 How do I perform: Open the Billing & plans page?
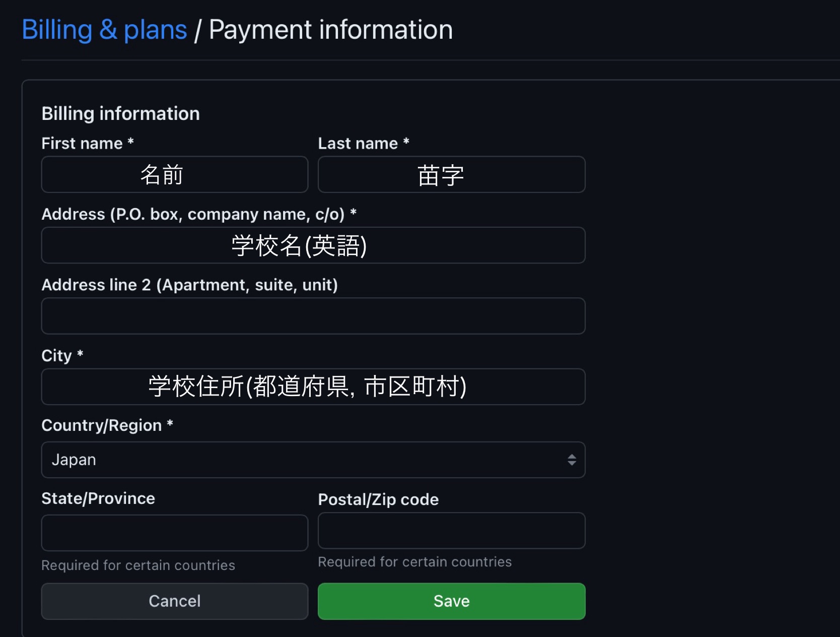pyautogui.click(x=104, y=29)
